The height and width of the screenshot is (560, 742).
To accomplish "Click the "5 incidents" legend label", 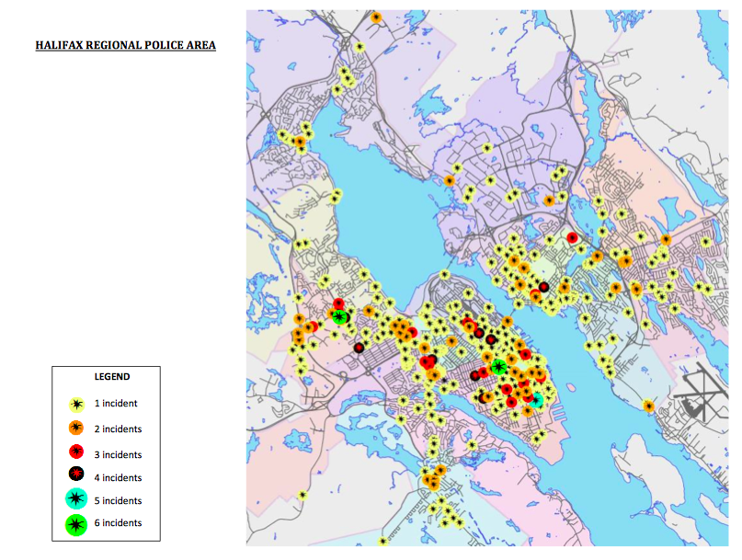I will coord(118,501).
